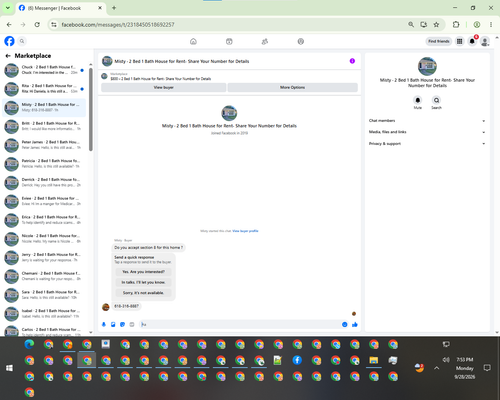
Task: Go to the Home feed icon
Action: coord(193,41)
